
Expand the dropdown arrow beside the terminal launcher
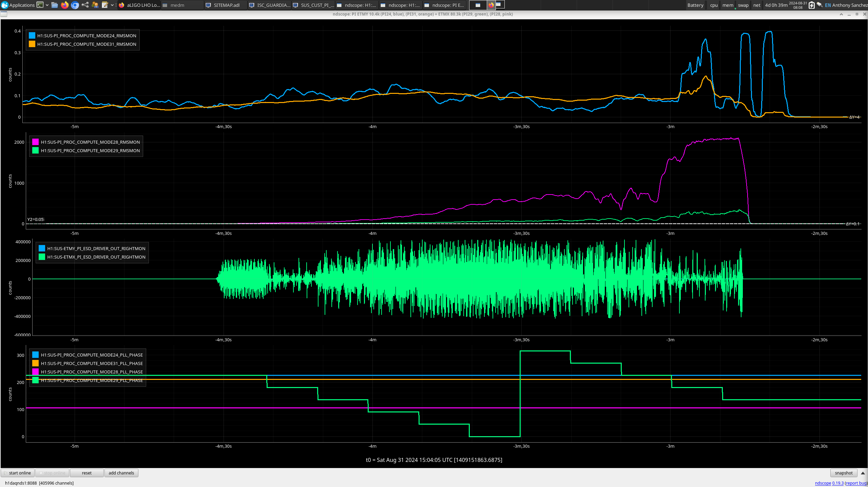click(x=47, y=5)
